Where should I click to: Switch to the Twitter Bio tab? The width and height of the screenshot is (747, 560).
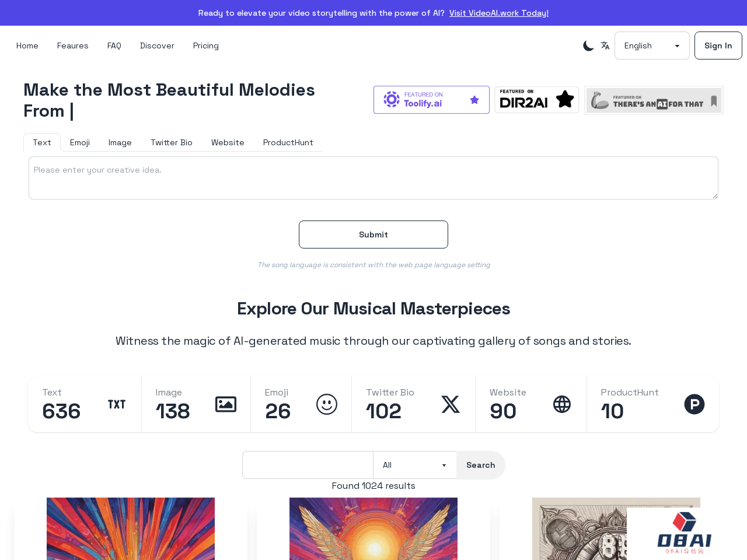coord(172,142)
